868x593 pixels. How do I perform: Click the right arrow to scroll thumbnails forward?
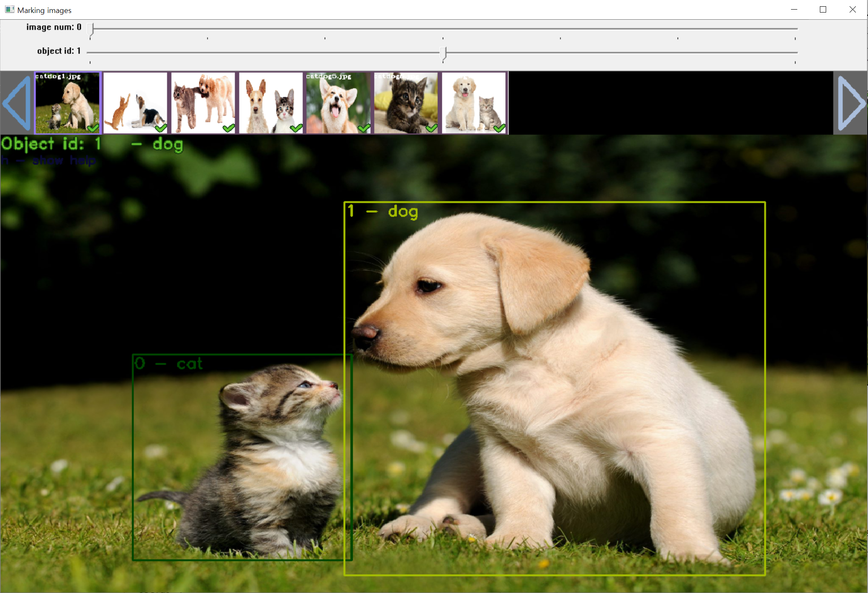tap(851, 103)
